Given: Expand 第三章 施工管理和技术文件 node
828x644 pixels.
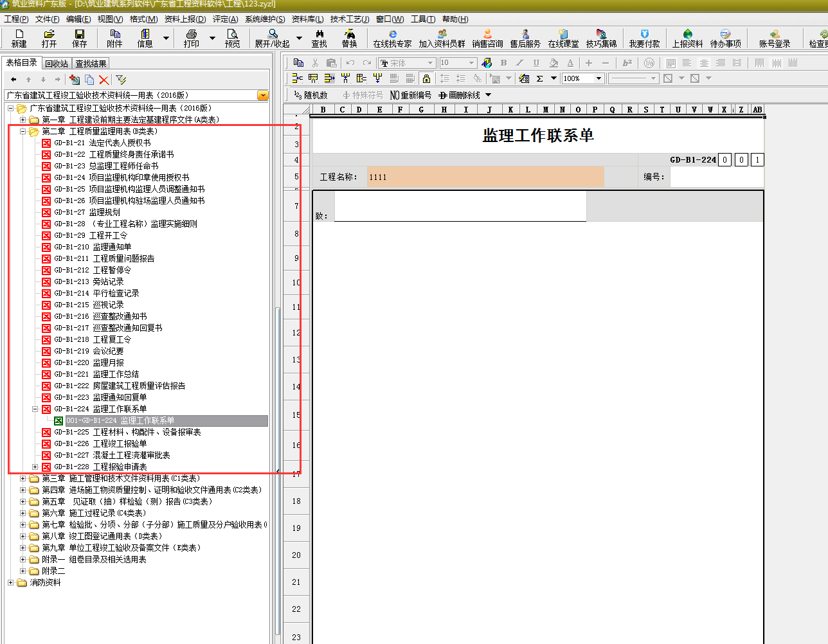Looking at the screenshot, I should (x=22, y=478).
